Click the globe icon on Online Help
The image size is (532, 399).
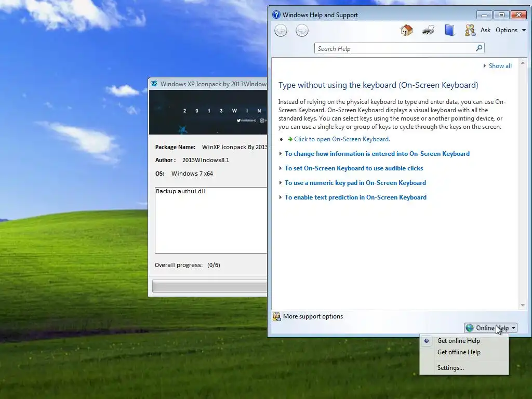pos(470,328)
